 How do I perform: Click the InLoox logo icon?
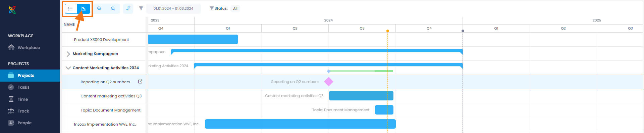12,10
